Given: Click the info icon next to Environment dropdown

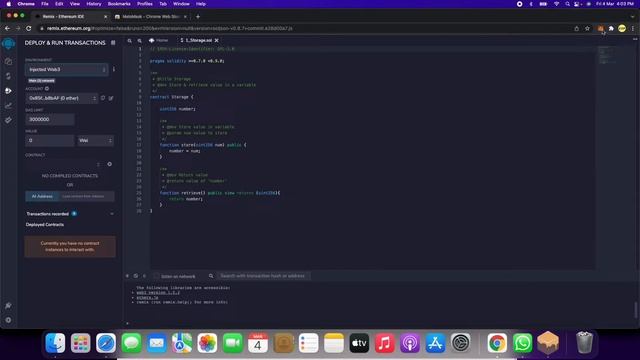Looking at the screenshot, I should [x=114, y=69].
